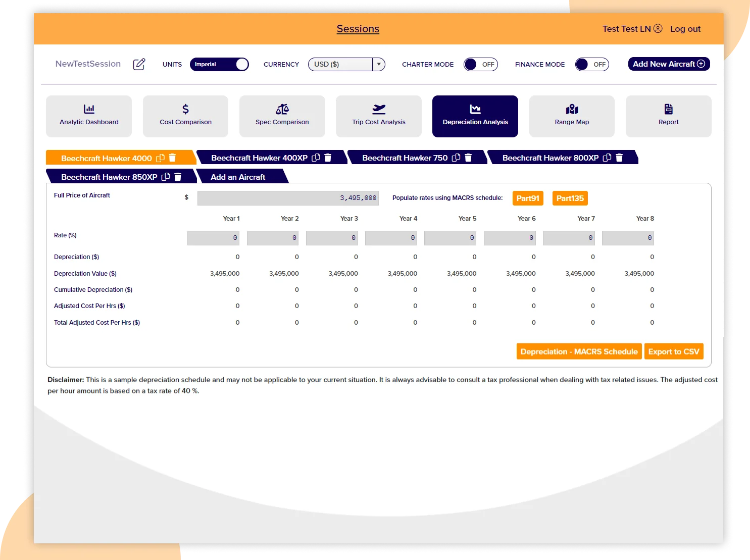Click the Year 3 rate input field

point(332,238)
